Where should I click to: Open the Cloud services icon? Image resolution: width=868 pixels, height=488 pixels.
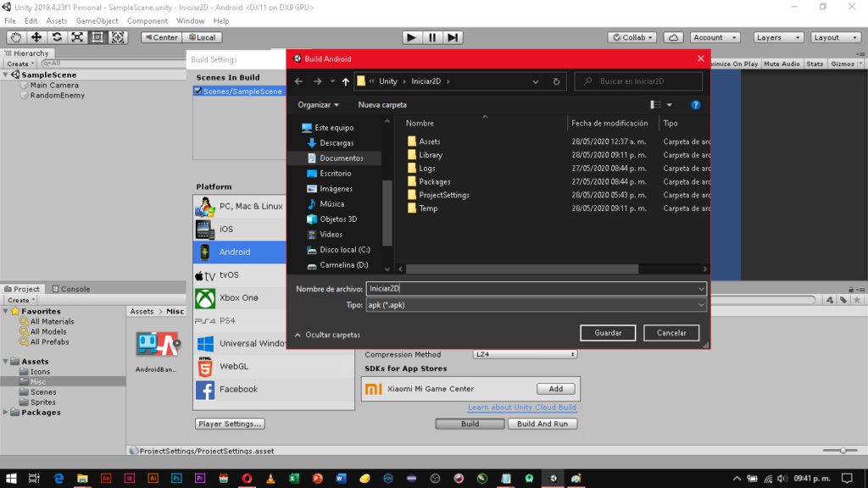[673, 37]
